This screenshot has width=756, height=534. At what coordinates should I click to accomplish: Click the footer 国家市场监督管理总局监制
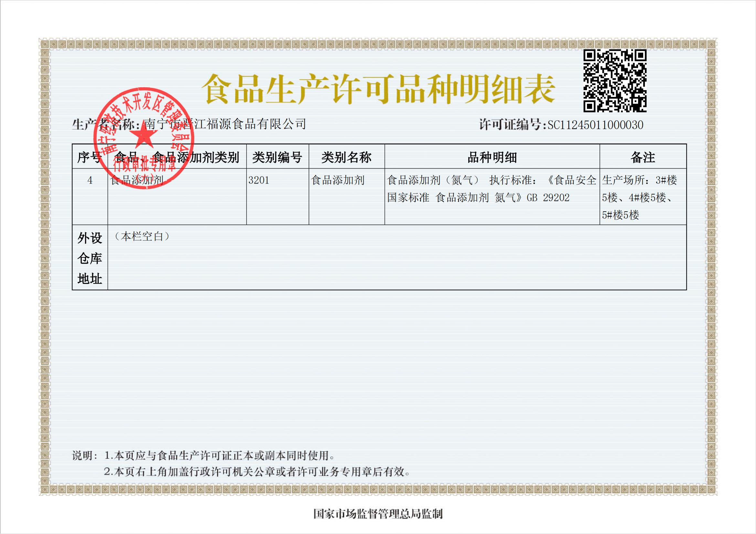tap(378, 514)
